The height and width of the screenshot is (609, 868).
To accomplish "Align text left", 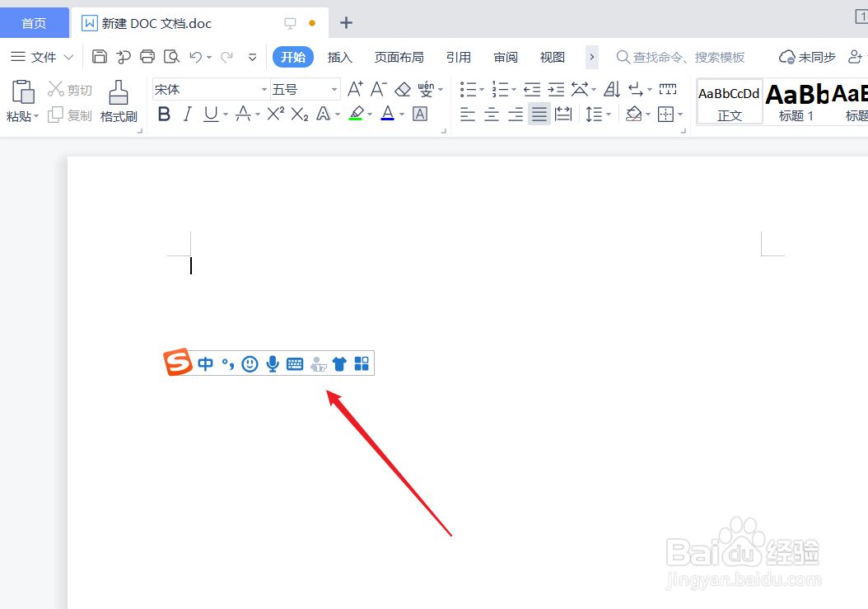I will [x=468, y=115].
